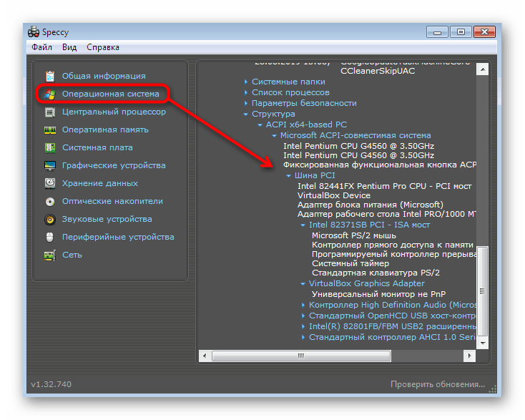Click the CPU chip icon for Центральный процессор

(x=50, y=112)
